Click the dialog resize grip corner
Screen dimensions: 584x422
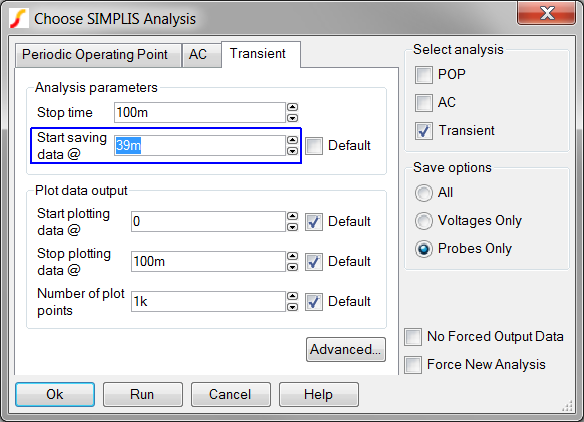pyautogui.click(x=568, y=406)
